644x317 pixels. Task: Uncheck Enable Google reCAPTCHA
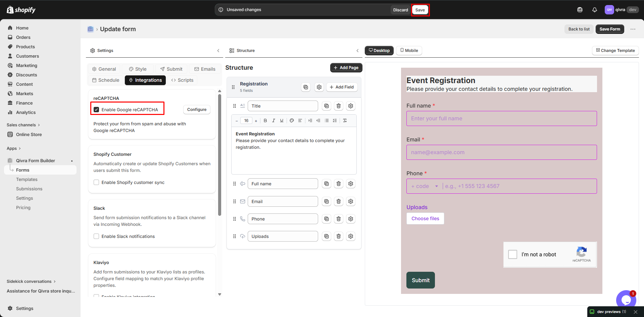tap(96, 110)
